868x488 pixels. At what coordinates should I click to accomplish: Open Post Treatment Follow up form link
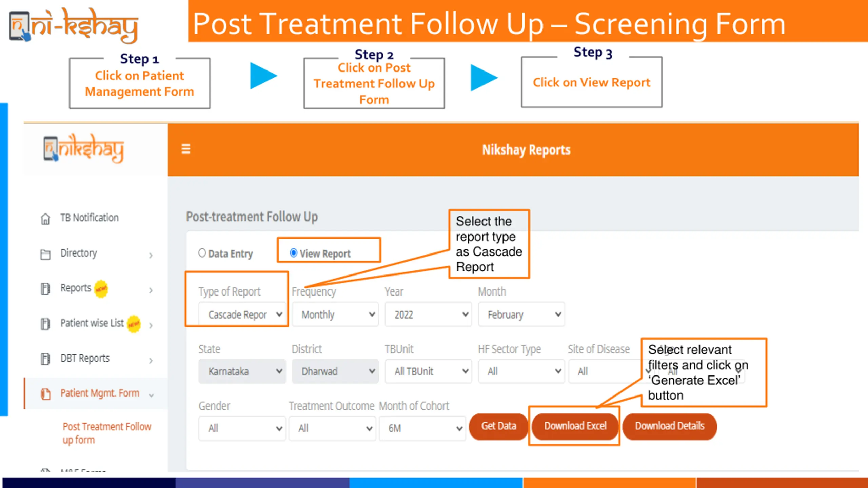click(x=107, y=433)
